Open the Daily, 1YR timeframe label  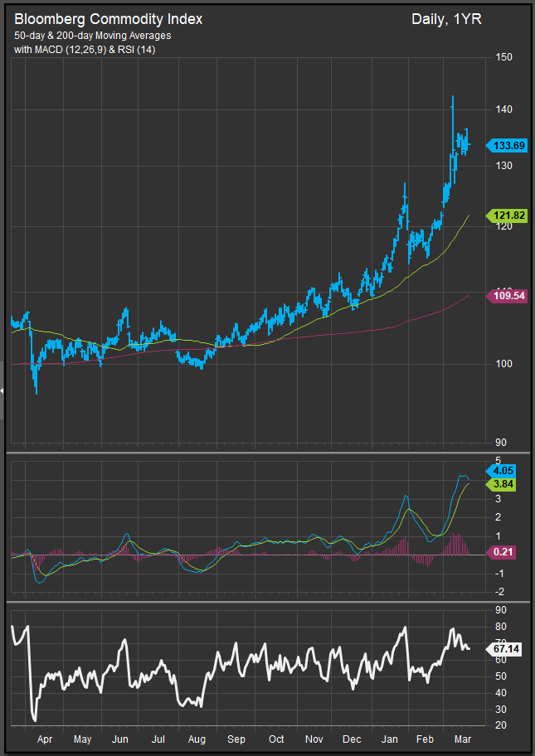point(445,18)
